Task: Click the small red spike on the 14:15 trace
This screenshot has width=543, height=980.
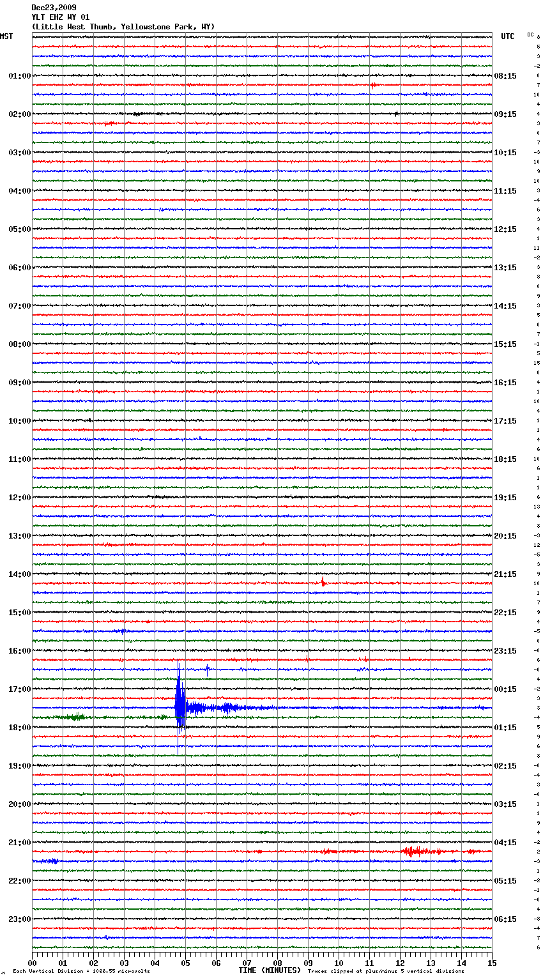Action: point(323,581)
